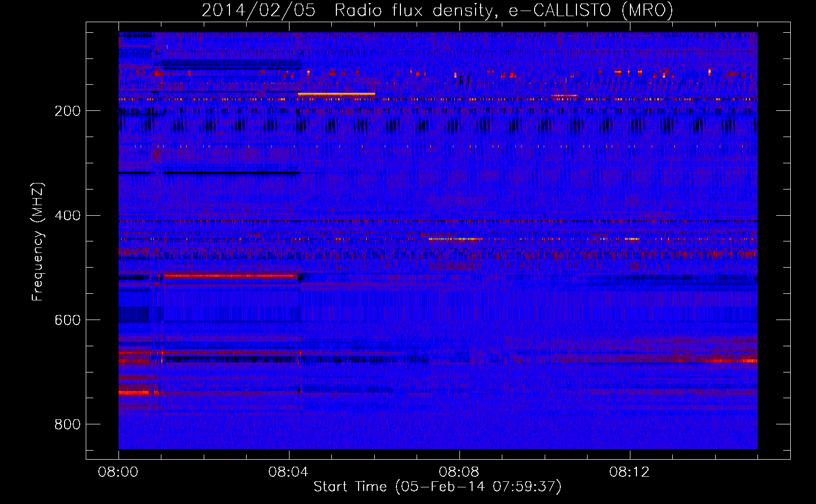The image size is (816, 504).
Task: Click the 'Start Time (05-Feb-14 07:59:37)' label
Action: [x=437, y=487]
